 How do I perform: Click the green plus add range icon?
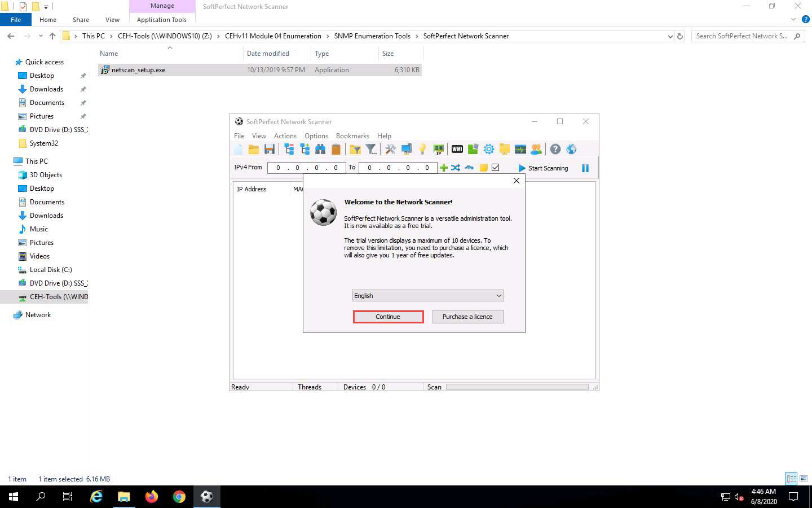click(443, 168)
